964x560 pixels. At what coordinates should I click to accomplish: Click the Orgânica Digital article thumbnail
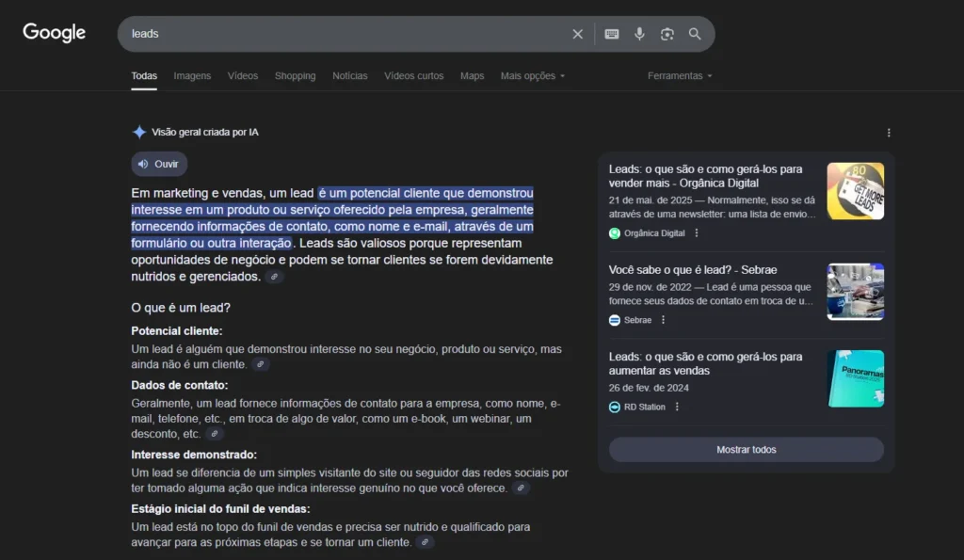pyautogui.click(x=855, y=190)
